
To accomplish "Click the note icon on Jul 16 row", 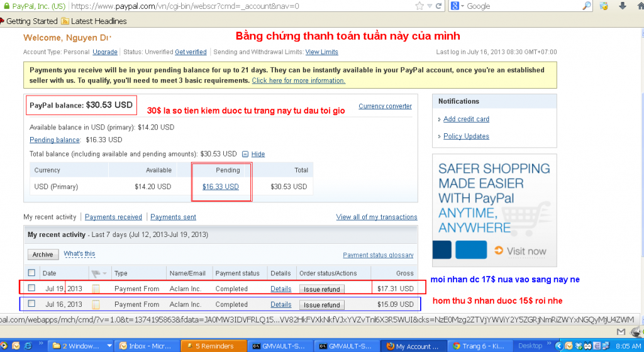I will (x=96, y=304).
